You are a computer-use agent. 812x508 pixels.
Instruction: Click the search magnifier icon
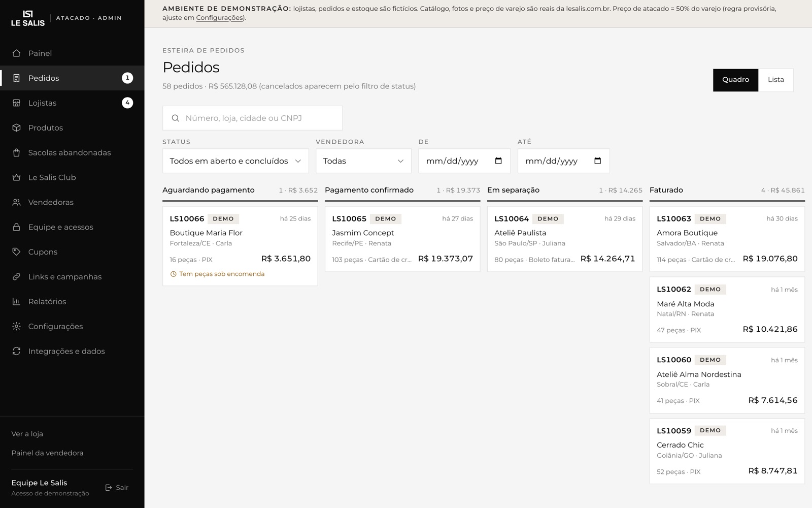coord(176,118)
